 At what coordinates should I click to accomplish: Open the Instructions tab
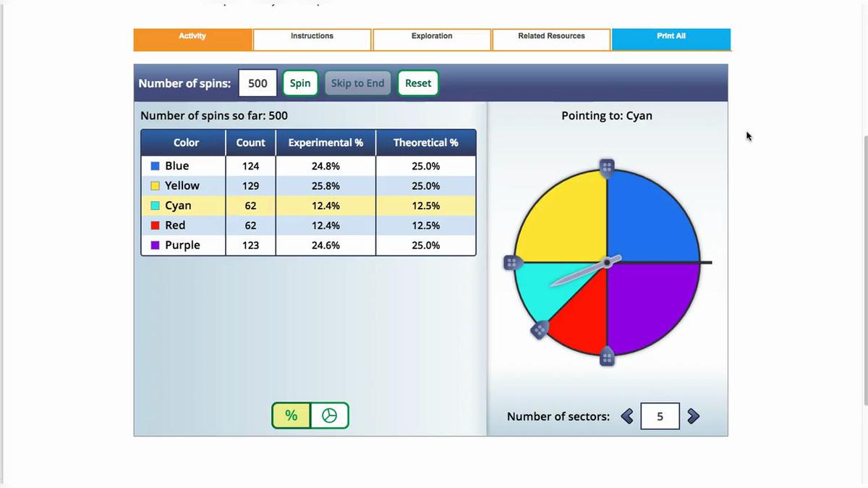pyautogui.click(x=312, y=39)
